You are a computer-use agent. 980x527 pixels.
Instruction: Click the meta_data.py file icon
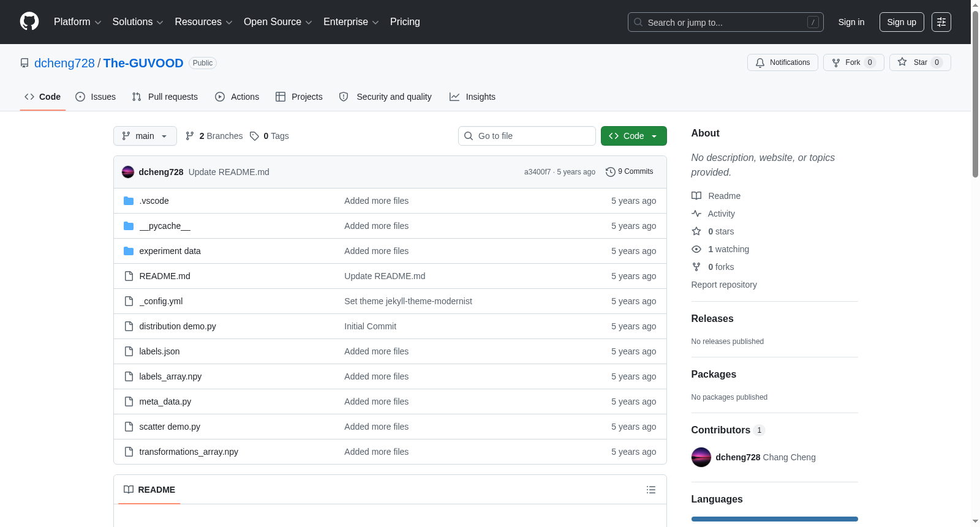tap(129, 402)
